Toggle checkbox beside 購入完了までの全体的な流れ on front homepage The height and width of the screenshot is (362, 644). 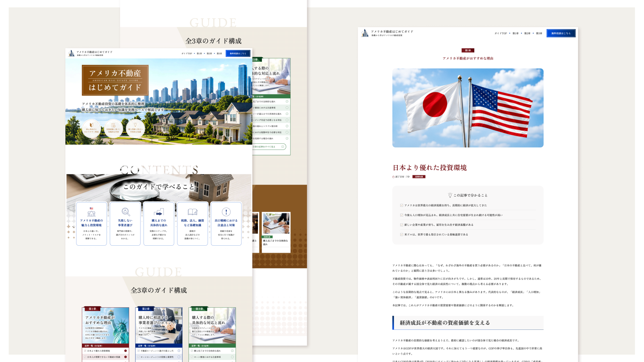(192, 351)
